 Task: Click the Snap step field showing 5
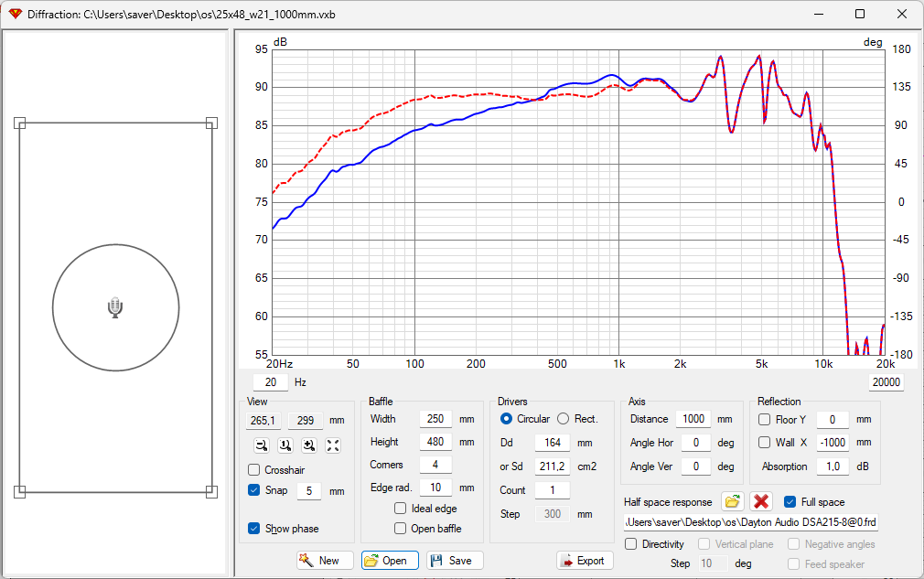309,490
